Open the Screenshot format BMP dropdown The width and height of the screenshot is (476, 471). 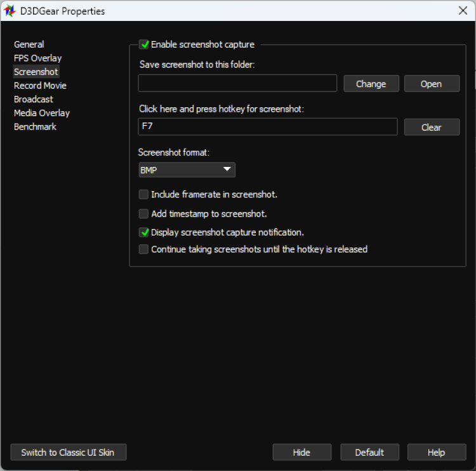187,170
